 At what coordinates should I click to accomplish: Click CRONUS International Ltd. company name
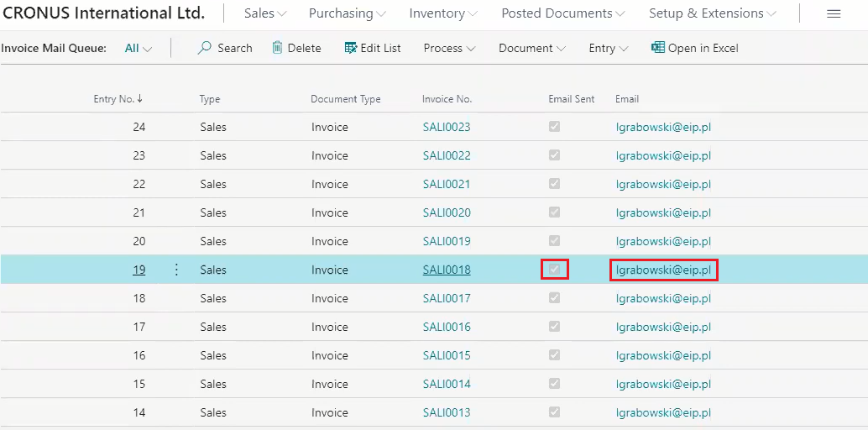[x=104, y=13]
